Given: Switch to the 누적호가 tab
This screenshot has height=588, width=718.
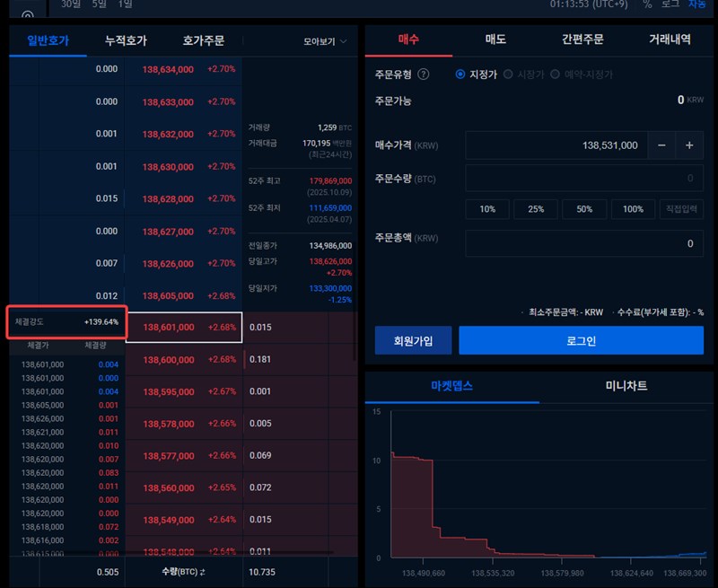Looking at the screenshot, I should click(x=126, y=41).
